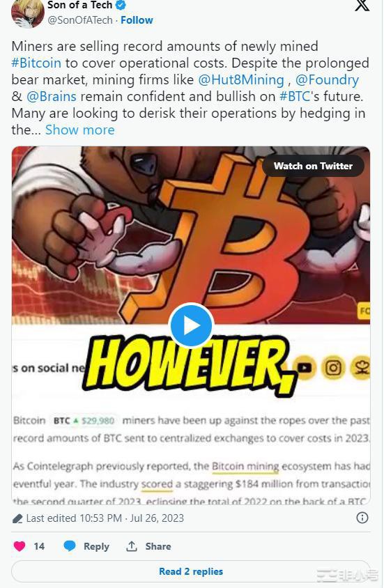Click the reply speech bubble icon
Screen dimensions: 384x588
coord(70,546)
